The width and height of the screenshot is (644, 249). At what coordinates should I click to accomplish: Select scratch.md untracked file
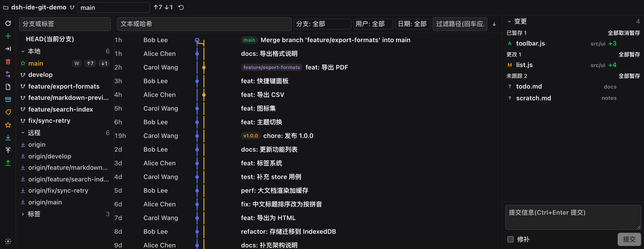pos(533,98)
